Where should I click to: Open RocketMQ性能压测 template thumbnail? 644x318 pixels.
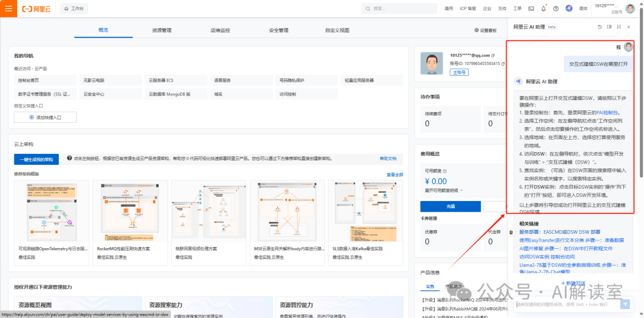130,211
